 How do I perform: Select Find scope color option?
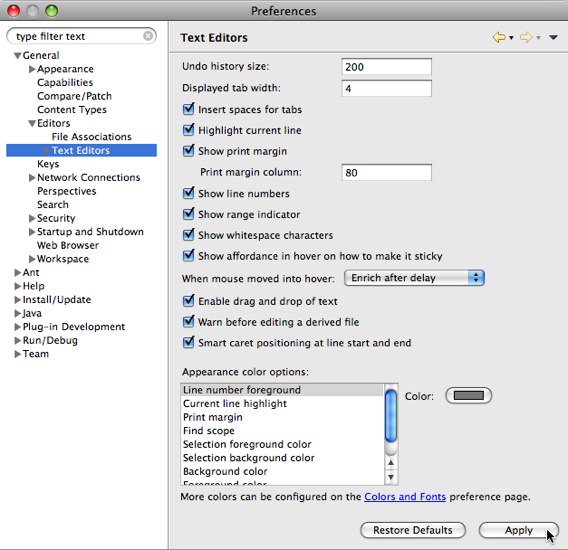[281, 431]
